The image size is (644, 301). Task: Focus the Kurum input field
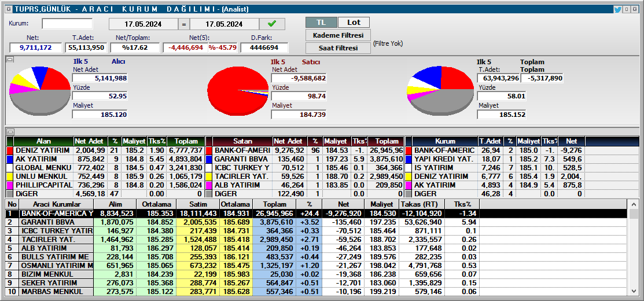pyautogui.click(x=67, y=23)
